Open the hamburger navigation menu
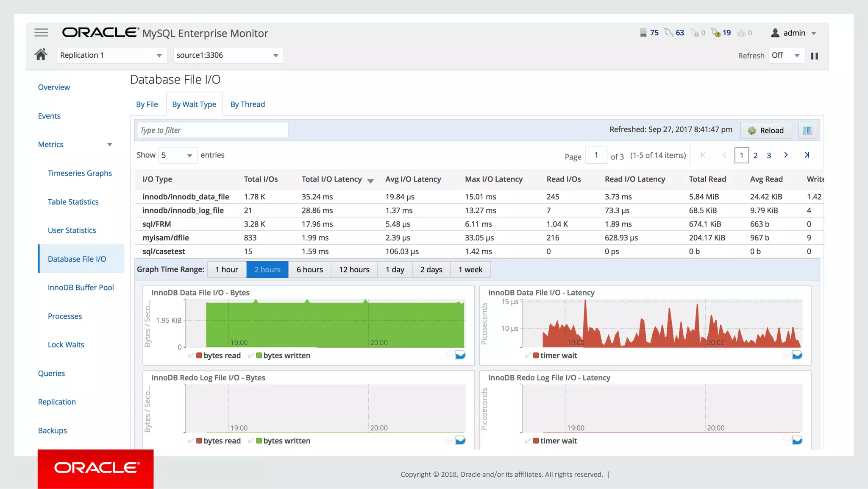The height and width of the screenshot is (489, 868). [41, 33]
